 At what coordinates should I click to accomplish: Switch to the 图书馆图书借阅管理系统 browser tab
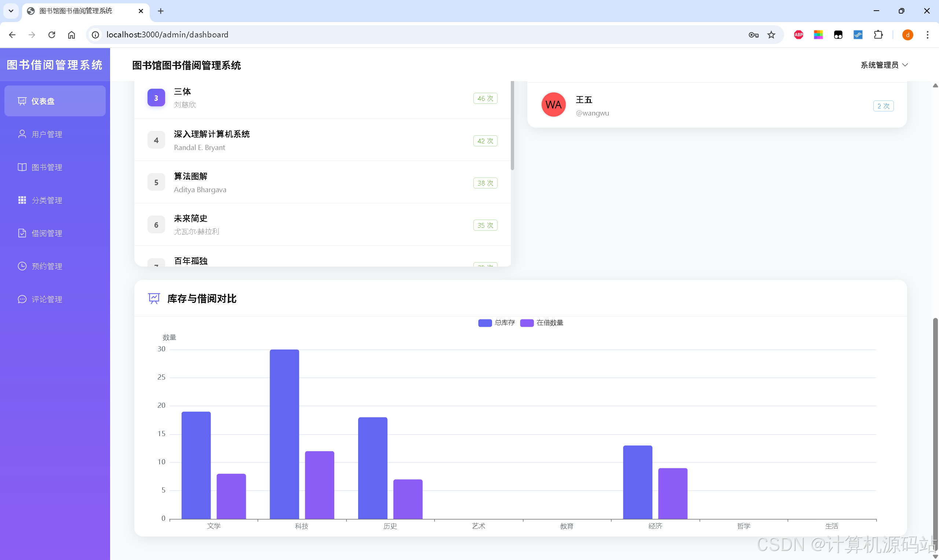click(76, 11)
